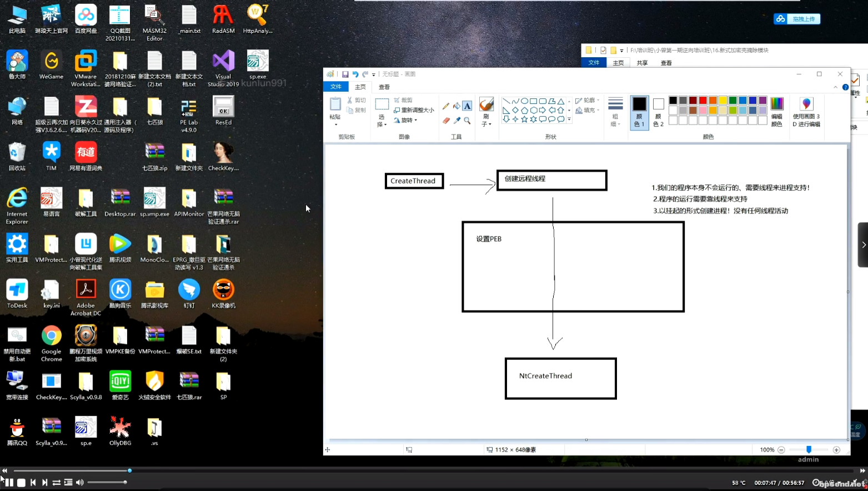Open the Explorer window File (文件) tab
The width and height of the screenshot is (868, 491).
594,63
